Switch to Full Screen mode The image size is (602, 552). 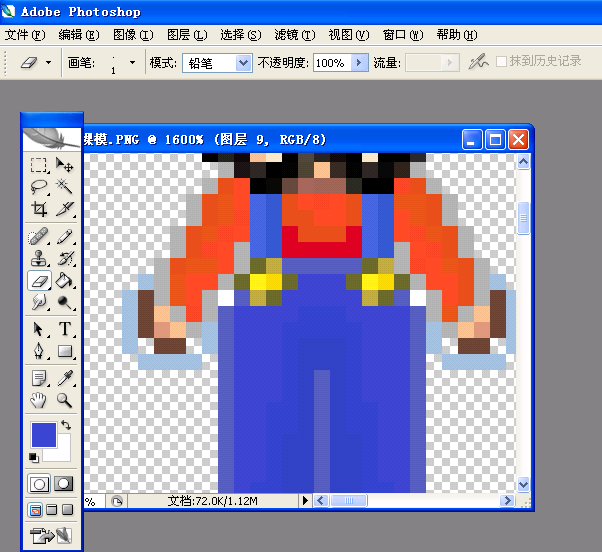tap(68, 510)
